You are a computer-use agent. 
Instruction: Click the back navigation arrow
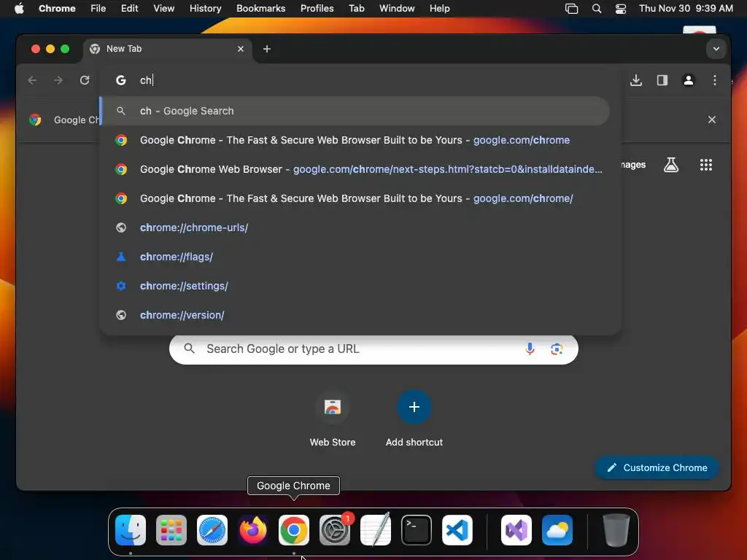pyautogui.click(x=32, y=80)
